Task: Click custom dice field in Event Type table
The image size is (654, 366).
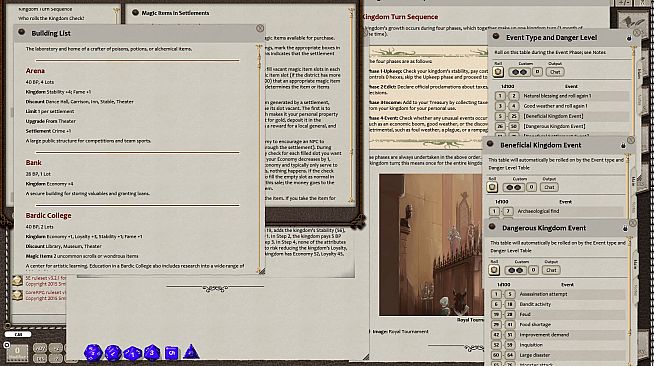Action: (x=519, y=72)
